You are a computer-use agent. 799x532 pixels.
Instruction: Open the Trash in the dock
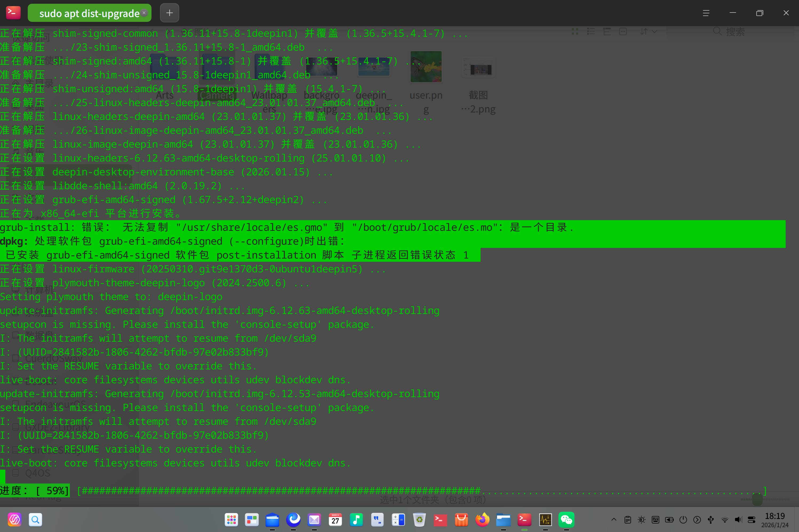[419, 519]
